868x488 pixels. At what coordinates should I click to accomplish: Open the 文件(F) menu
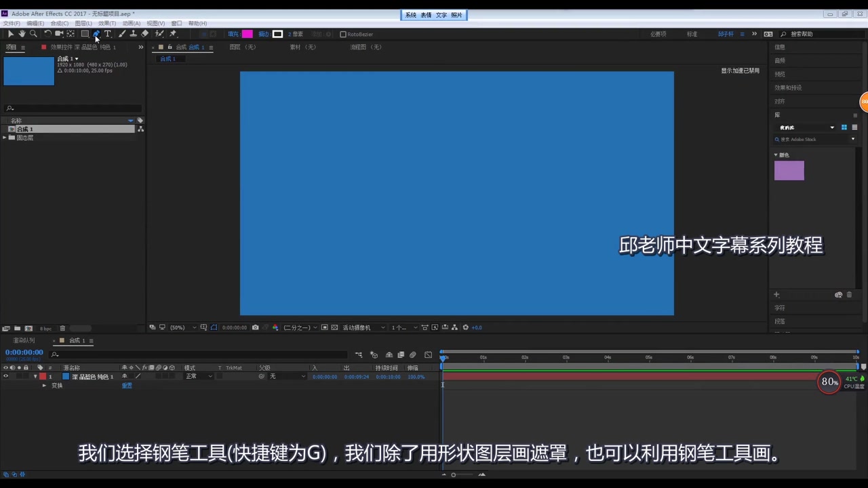[12, 23]
